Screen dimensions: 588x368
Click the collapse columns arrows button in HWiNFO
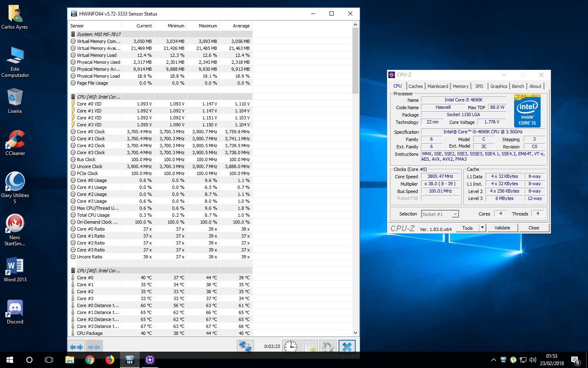94,347
